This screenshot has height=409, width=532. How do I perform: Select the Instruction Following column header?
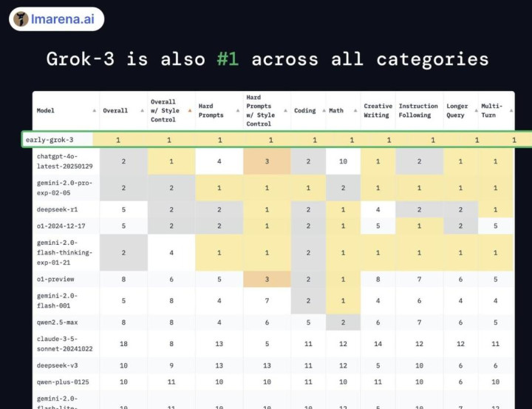418,110
